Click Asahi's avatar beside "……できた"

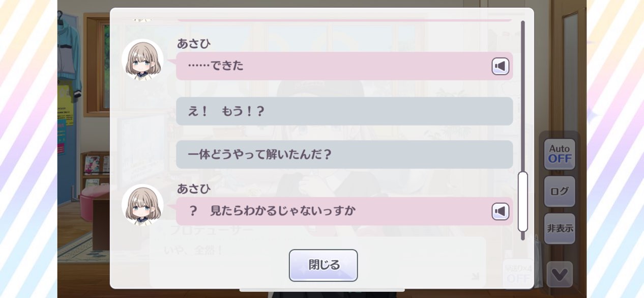coord(142,60)
